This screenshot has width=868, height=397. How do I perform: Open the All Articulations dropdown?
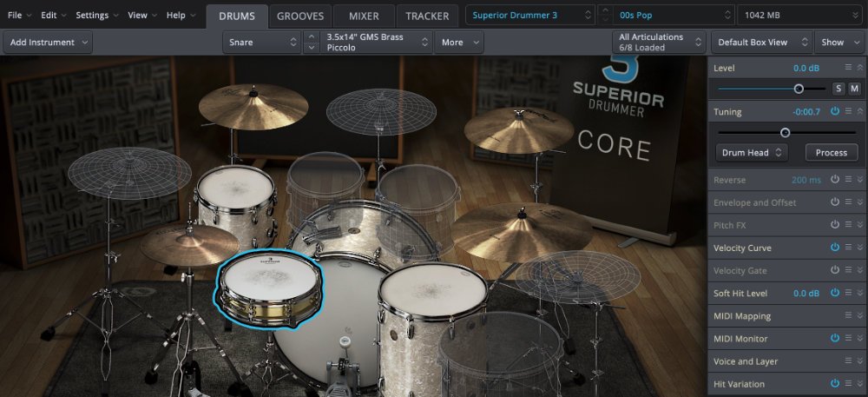tap(660, 42)
